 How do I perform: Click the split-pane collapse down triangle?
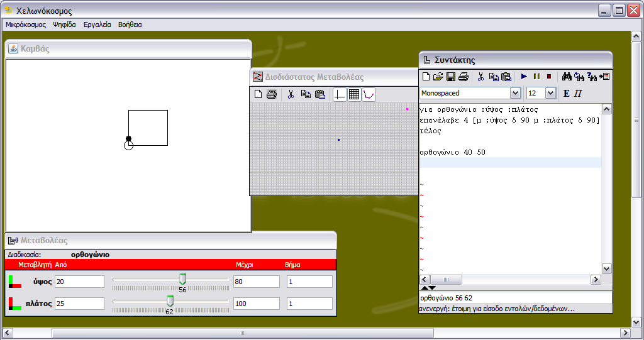[432, 288]
